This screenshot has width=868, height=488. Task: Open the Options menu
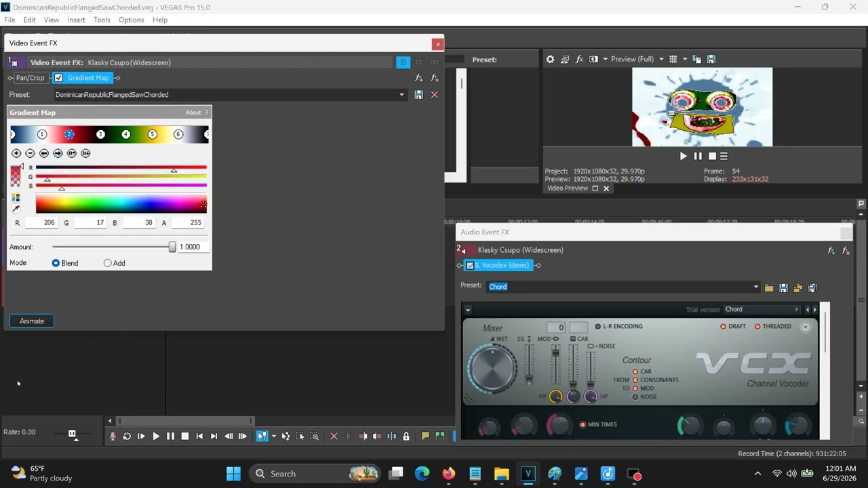coord(132,20)
